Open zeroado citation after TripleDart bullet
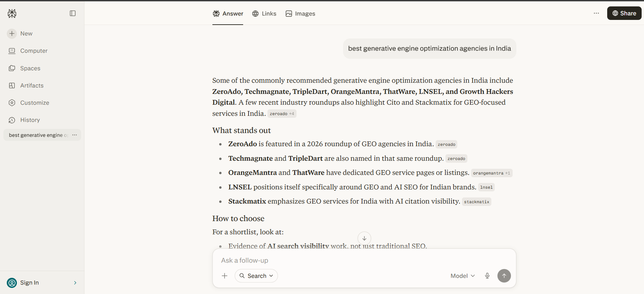644x294 pixels. [456, 159]
